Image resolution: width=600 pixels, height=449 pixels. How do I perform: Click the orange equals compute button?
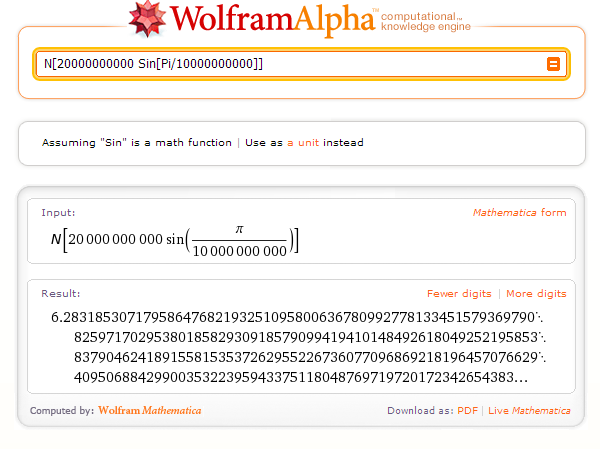553,64
